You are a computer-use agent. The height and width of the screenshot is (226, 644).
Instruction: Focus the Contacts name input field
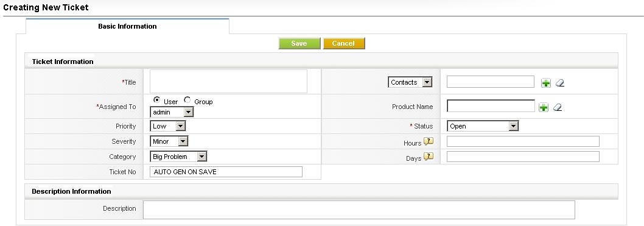[x=491, y=82]
